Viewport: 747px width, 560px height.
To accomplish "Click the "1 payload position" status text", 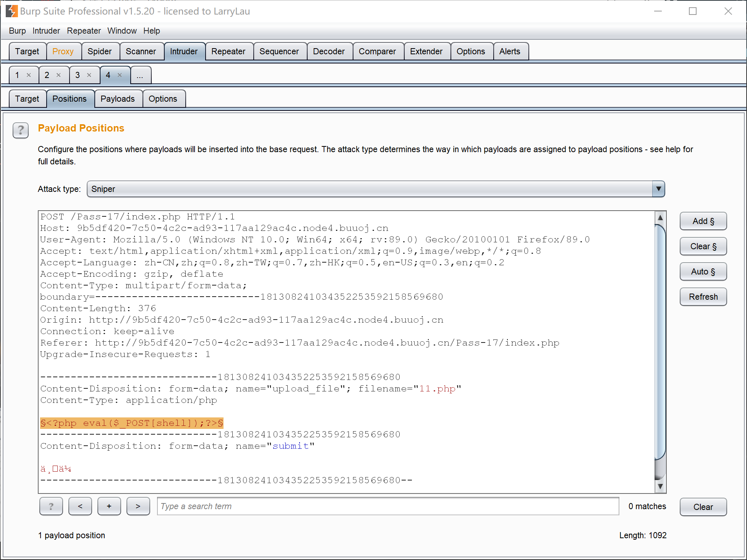I will point(71,535).
